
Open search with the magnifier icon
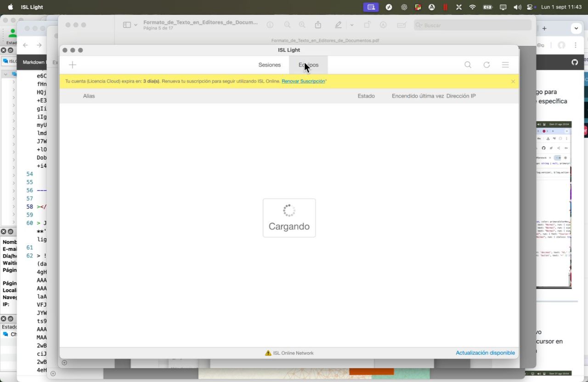coord(468,65)
